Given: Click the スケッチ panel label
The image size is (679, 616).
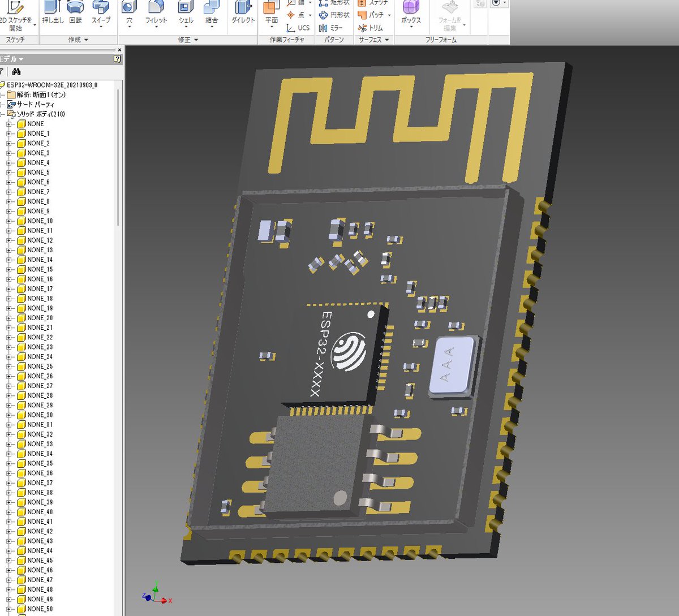Looking at the screenshot, I should click(15, 40).
